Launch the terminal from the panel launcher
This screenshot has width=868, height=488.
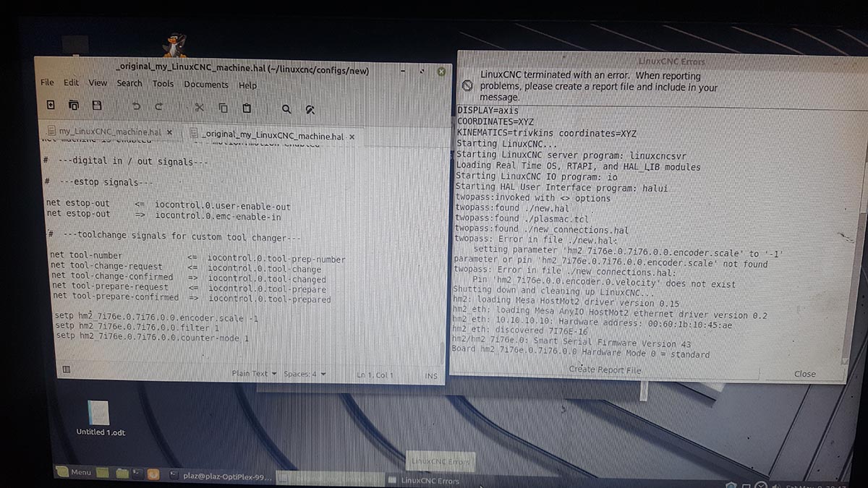137,474
